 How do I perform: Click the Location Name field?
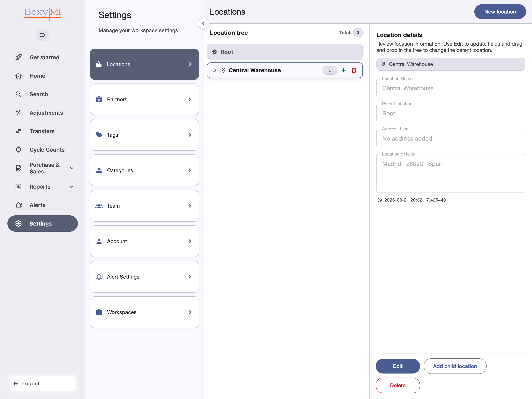pyautogui.click(x=451, y=88)
